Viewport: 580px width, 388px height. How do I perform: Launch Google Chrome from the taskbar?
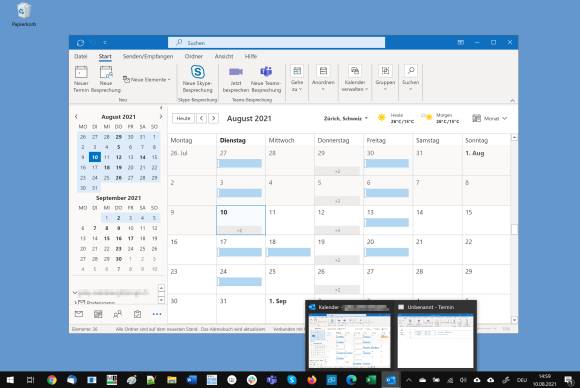pyautogui.click(x=52, y=380)
